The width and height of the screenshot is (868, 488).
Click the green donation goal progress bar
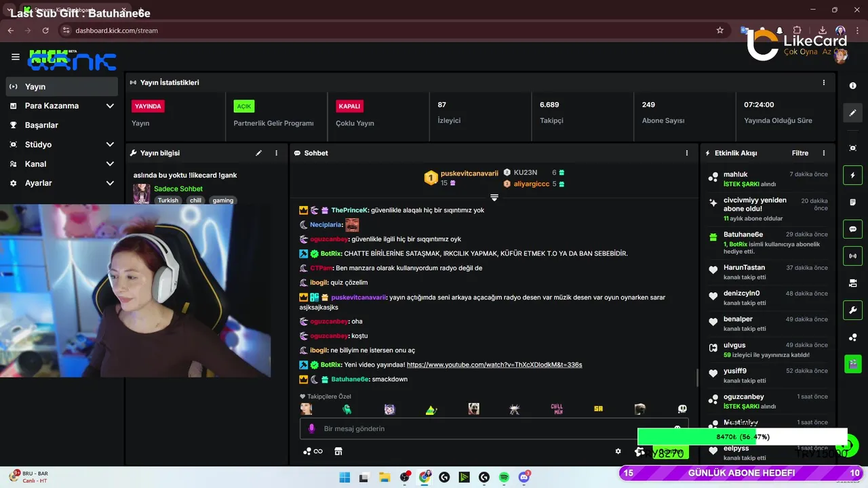pos(743,437)
